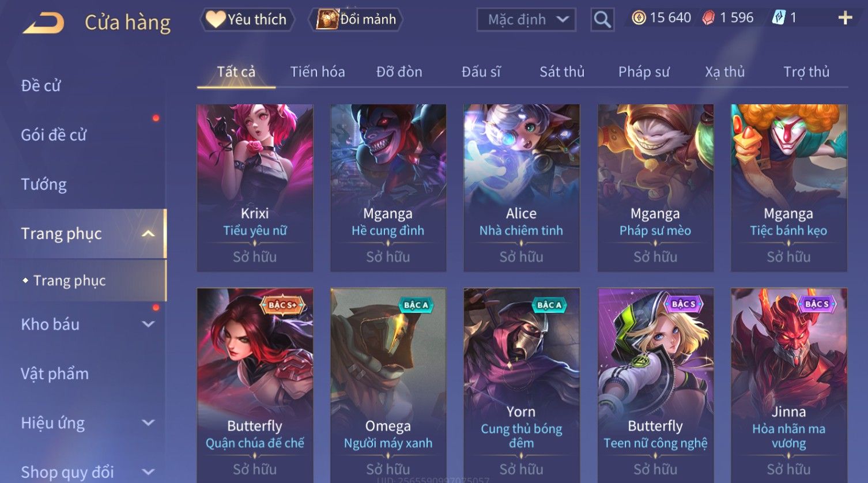Select the Tiến hóa tab
The width and height of the screenshot is (868, 483).
[318, 72]
